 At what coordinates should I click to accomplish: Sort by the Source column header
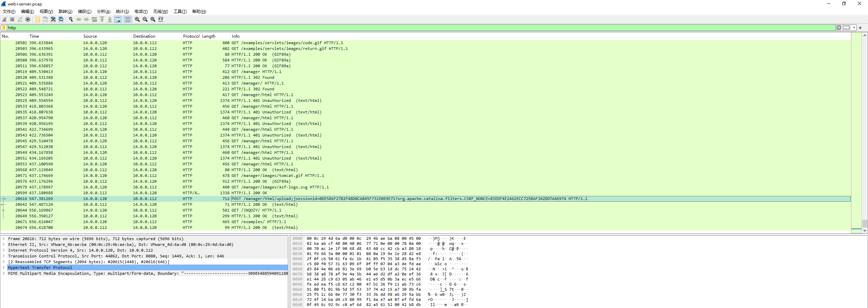[x=107, y=36]
